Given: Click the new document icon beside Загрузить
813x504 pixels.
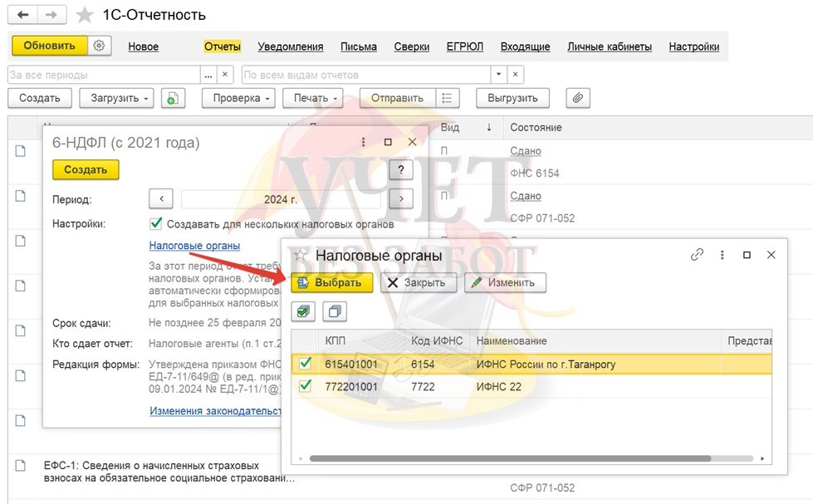Looking at the screenshot, I should coord(174,98).
